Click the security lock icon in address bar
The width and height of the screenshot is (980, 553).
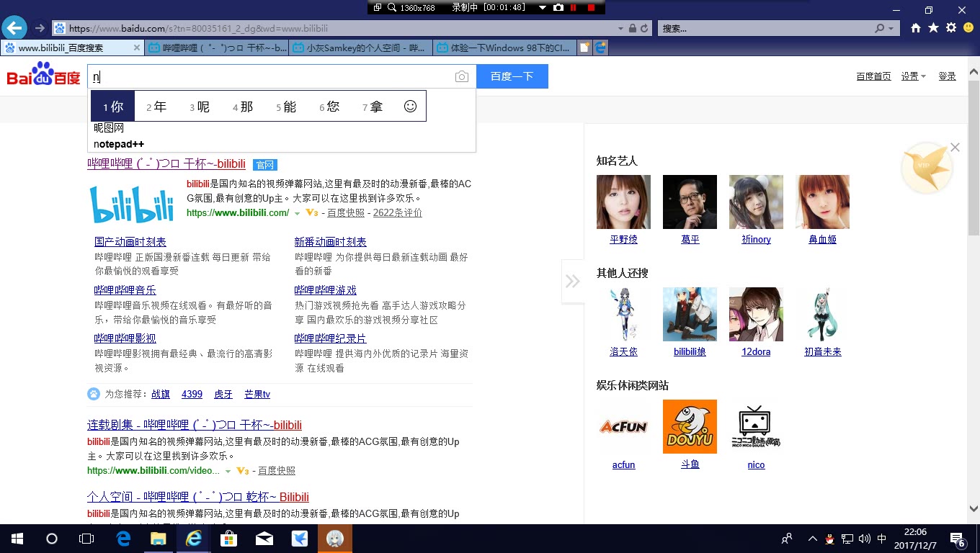click(x=632, y=29)
